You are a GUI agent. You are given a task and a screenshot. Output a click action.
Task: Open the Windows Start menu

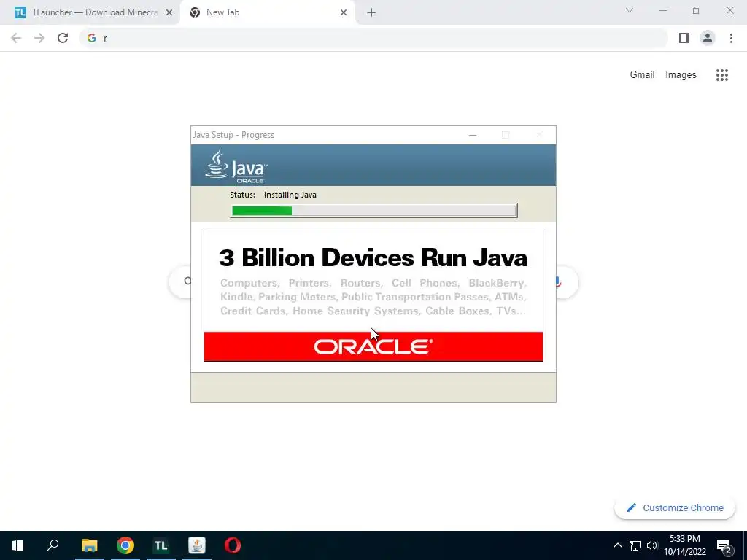[x=18, y=545]
